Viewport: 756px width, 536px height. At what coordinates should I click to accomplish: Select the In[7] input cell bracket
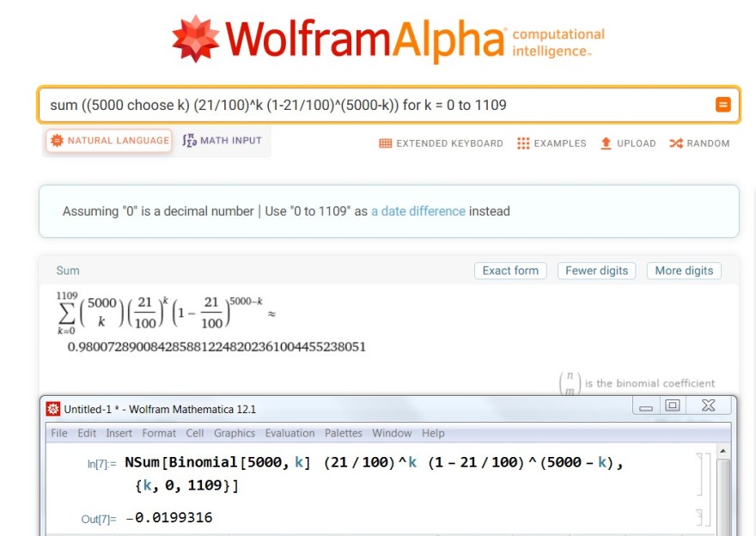click(x=699, y=474)
